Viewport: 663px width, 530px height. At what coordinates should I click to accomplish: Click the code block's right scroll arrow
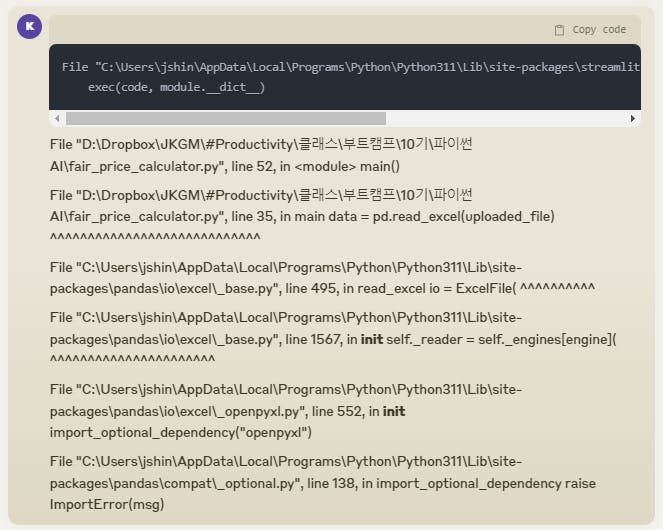pos(633,118)
